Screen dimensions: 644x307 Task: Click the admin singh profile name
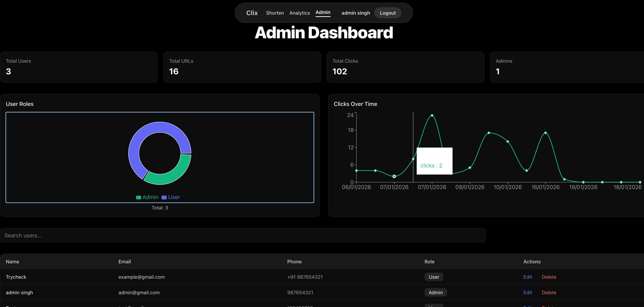click(x=355, y=13)
